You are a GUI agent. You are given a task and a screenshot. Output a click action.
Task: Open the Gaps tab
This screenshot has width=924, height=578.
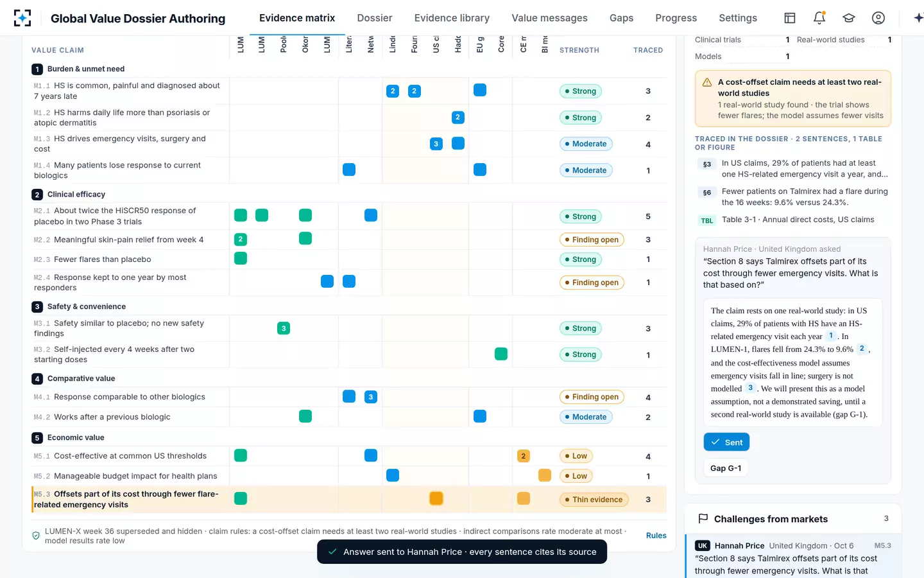pos(621,18)
